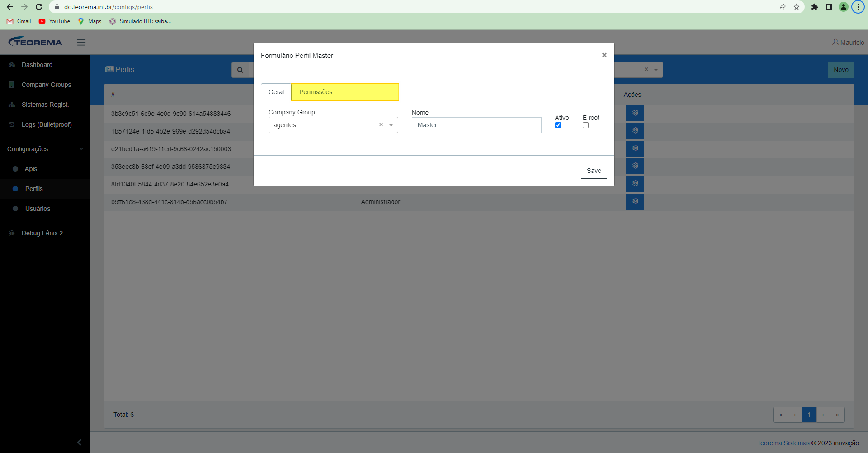Image resolution: width=868 pixels, height=453 pixels.
Task: Bookmark this page with star icon
Action: point(797,7)
